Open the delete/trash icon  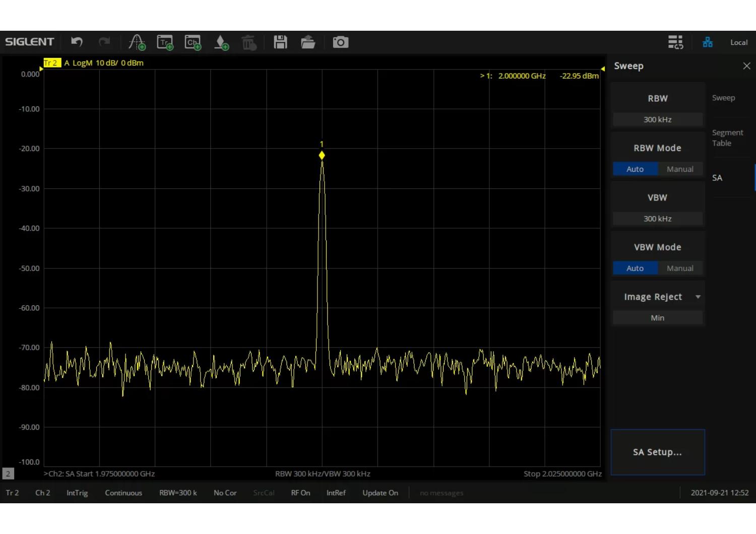(x=249, y=42)
